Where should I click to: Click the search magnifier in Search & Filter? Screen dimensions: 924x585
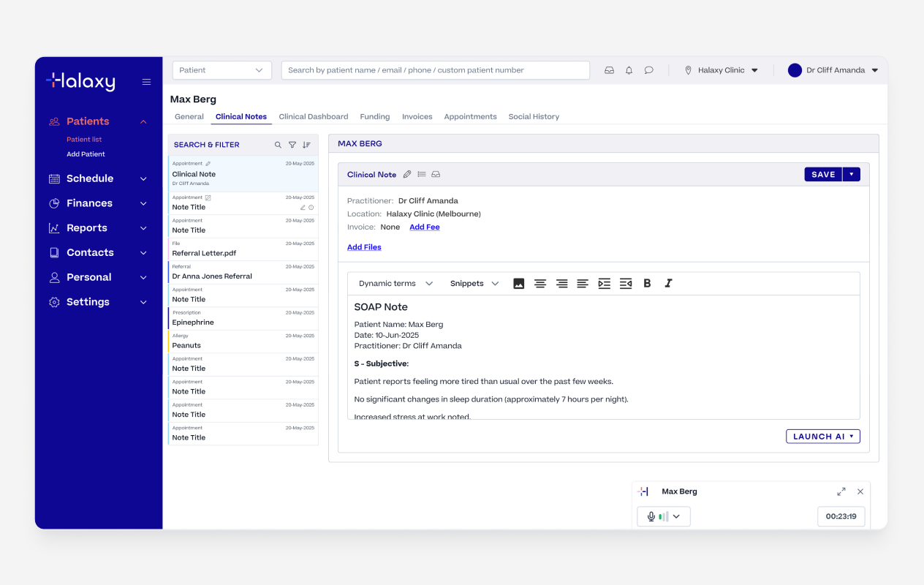point(278,145)
